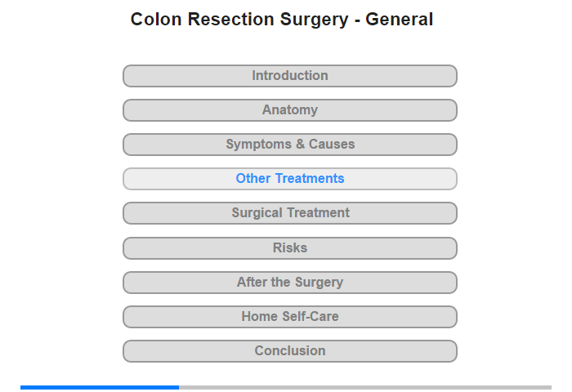Screen dimensions: 572x392
Task: Click where blue progress meets gray
Action: (179, 387)
